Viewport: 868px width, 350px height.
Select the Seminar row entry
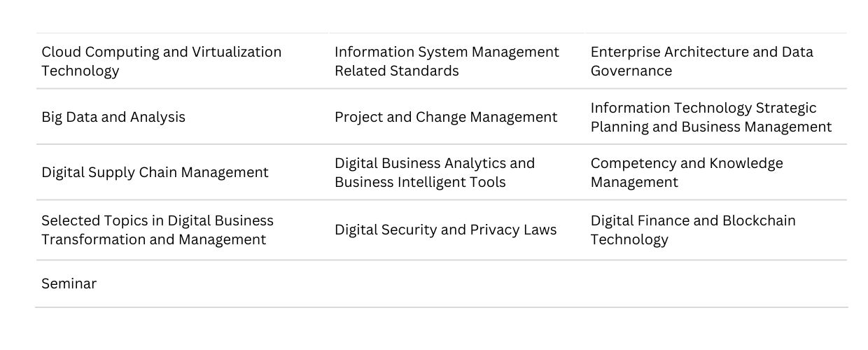pyautogui.click(x=69, y=283)
